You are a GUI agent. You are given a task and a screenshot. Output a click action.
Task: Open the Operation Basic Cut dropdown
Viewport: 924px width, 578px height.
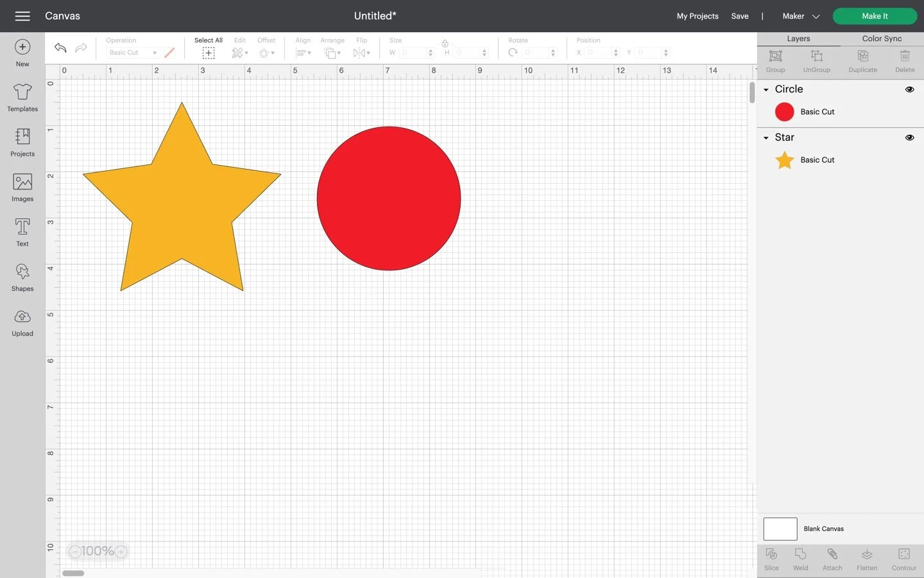point(133,53)
